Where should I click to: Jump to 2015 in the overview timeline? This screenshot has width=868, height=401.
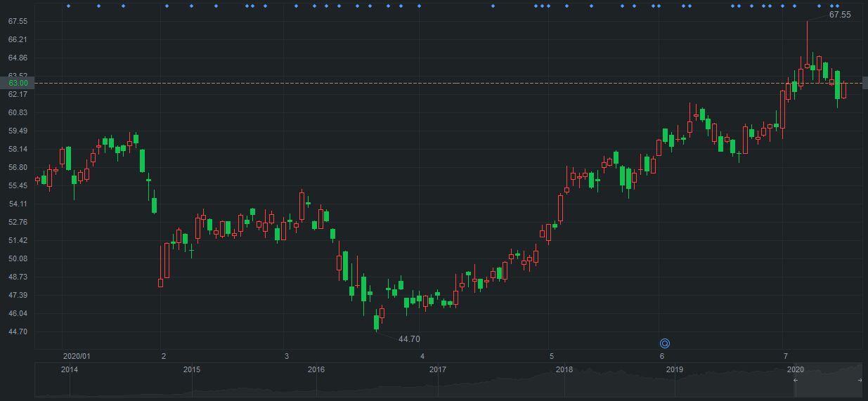click(x=192, y=369)
